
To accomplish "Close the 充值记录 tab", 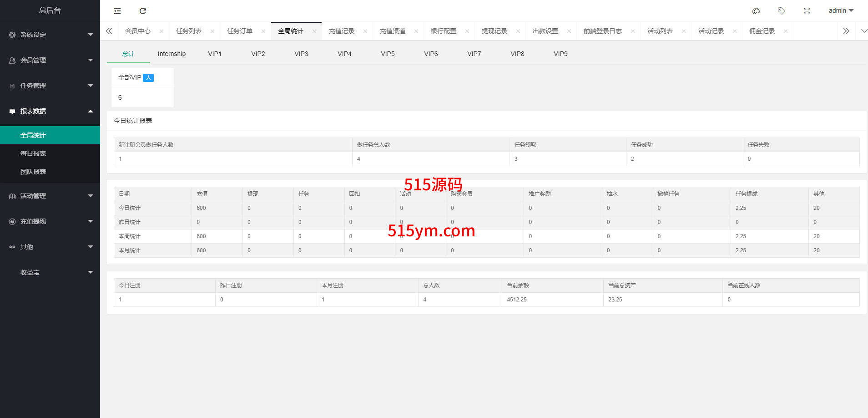I will click(365, 31).
